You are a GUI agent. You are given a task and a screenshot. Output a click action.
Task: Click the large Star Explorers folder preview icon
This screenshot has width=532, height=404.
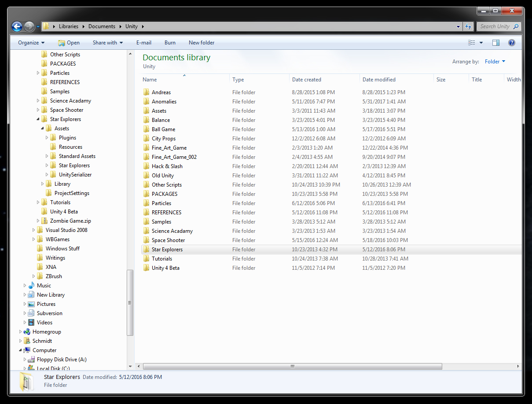click(x=26, y=381)
